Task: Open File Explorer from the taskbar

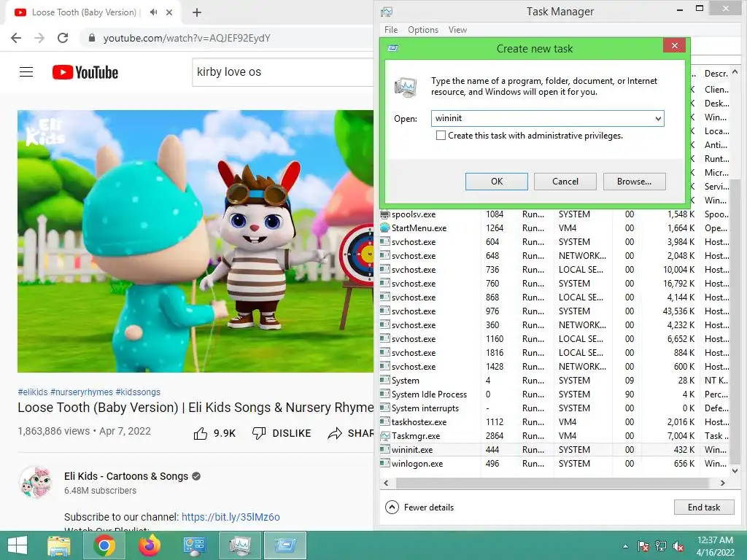Action: point(59,545)
